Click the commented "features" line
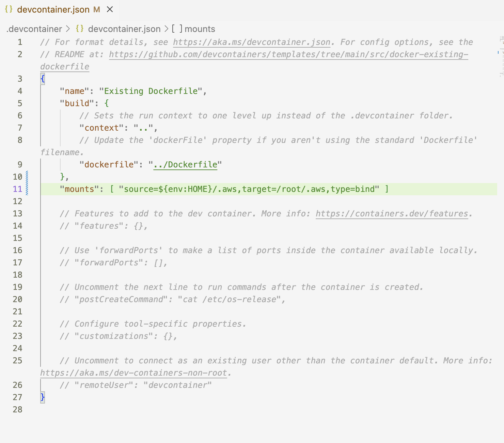504x443 pixels. 104,226
